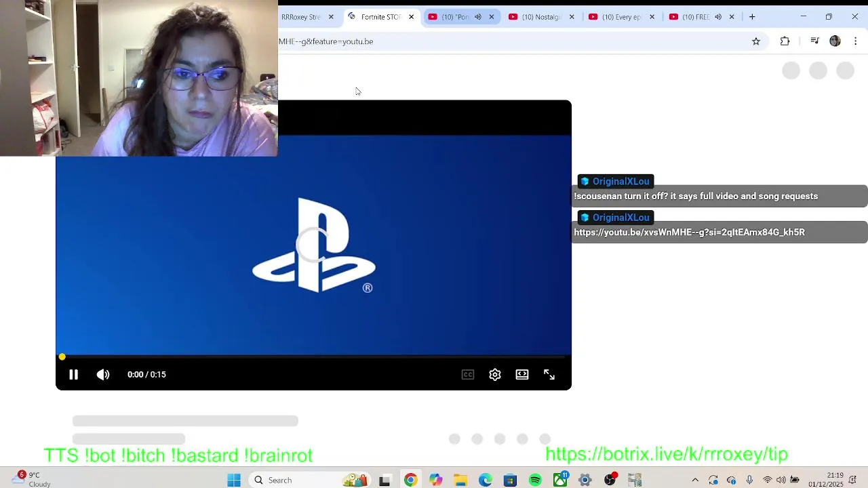Open the Chrome media controls icon

[x=814, y=41]
